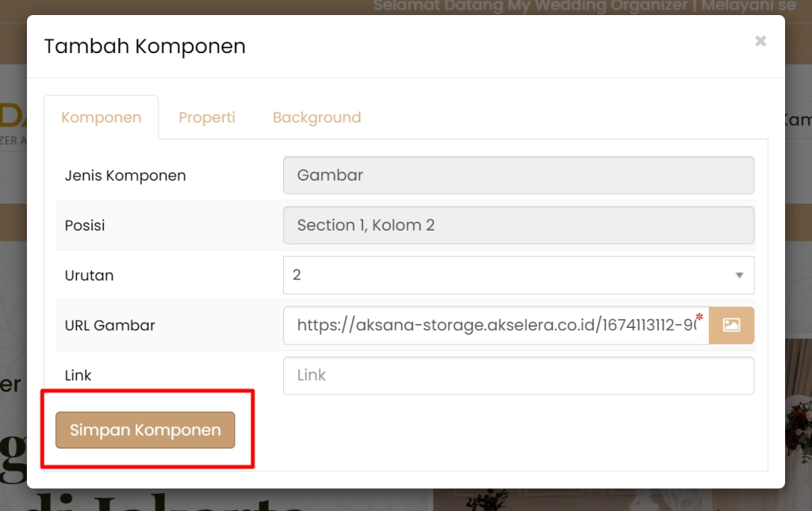Viewport: 812px width, 511px height.
Task: Open the Properti tab
Action: (207, 118)
